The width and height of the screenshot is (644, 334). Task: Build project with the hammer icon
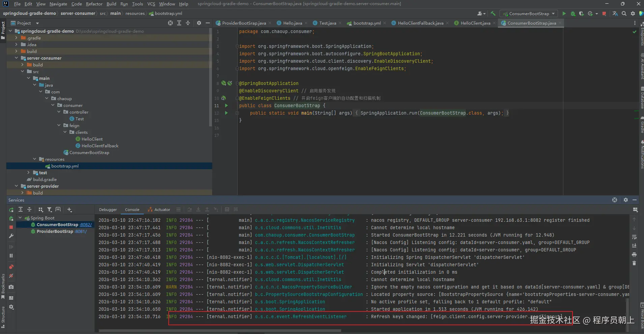[x=493, y=13]
